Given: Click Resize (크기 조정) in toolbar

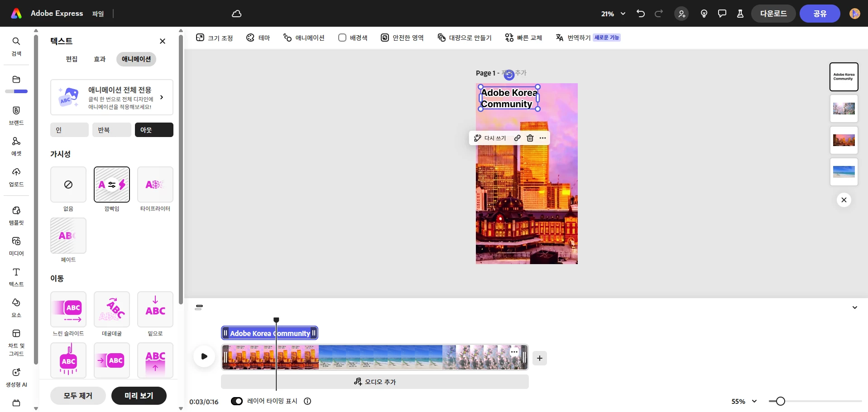Looking at the screenshot, I should click(215, 38).
